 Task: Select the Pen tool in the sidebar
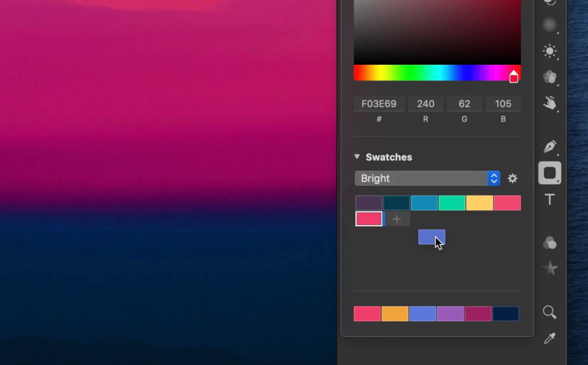click(549, 148)
